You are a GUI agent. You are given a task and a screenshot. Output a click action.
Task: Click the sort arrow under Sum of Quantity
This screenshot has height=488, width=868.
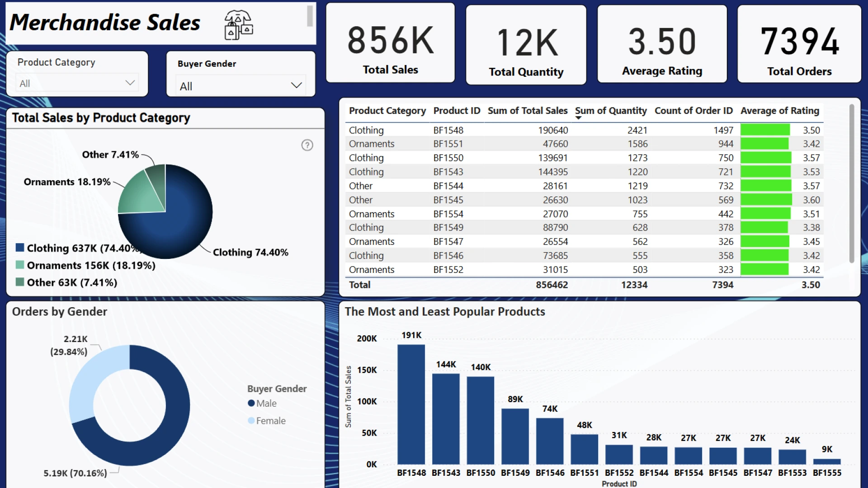pyautogui.click(x=578, y=118)
